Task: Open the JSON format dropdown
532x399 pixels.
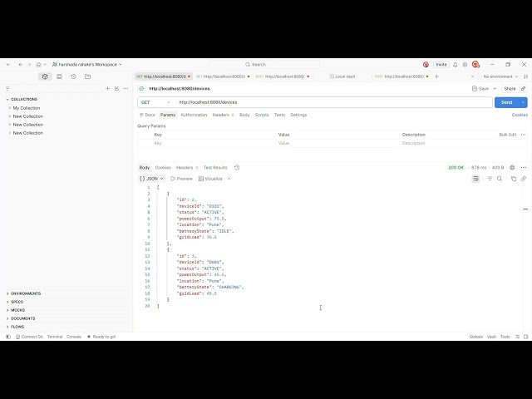Action: [x=151, y=179]
